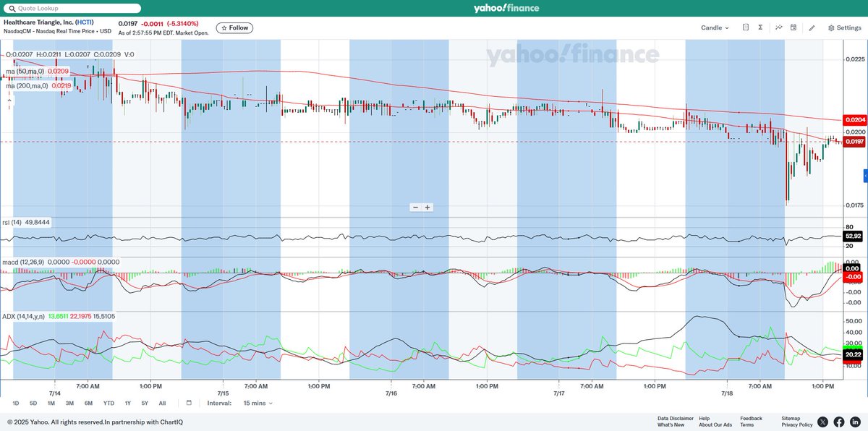This screenshot has height=431, width=868.
Task: Click the 52.92 RSI value tag
Action: tap(854, 236)
